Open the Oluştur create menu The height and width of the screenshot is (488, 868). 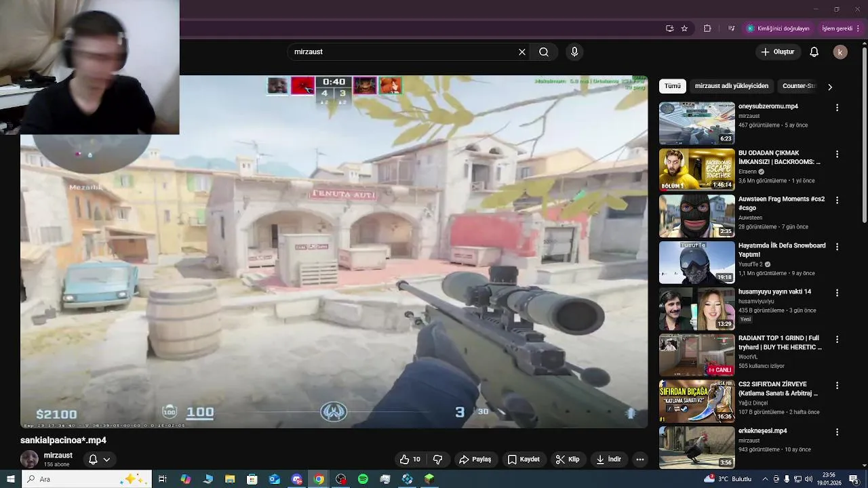[778, 52]
